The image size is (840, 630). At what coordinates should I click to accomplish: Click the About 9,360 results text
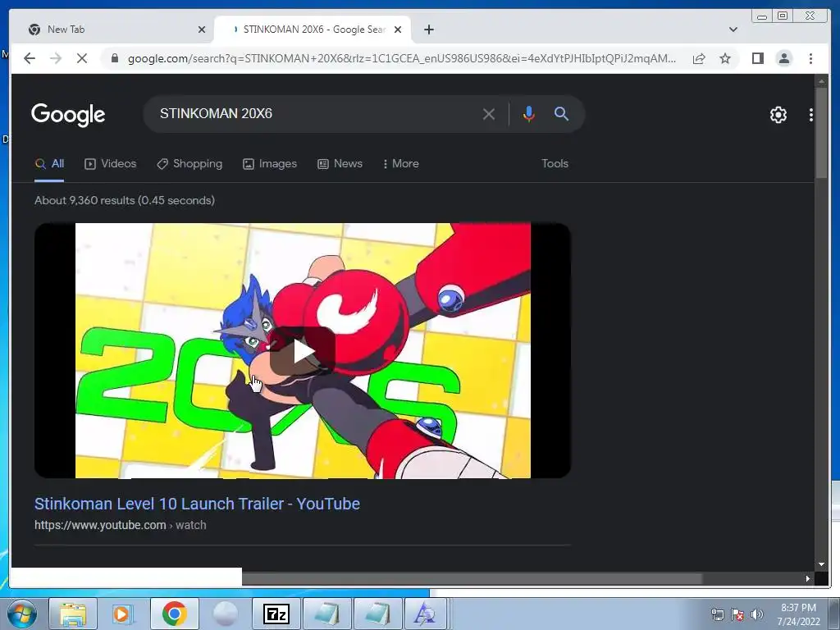(x=125, y=201)
